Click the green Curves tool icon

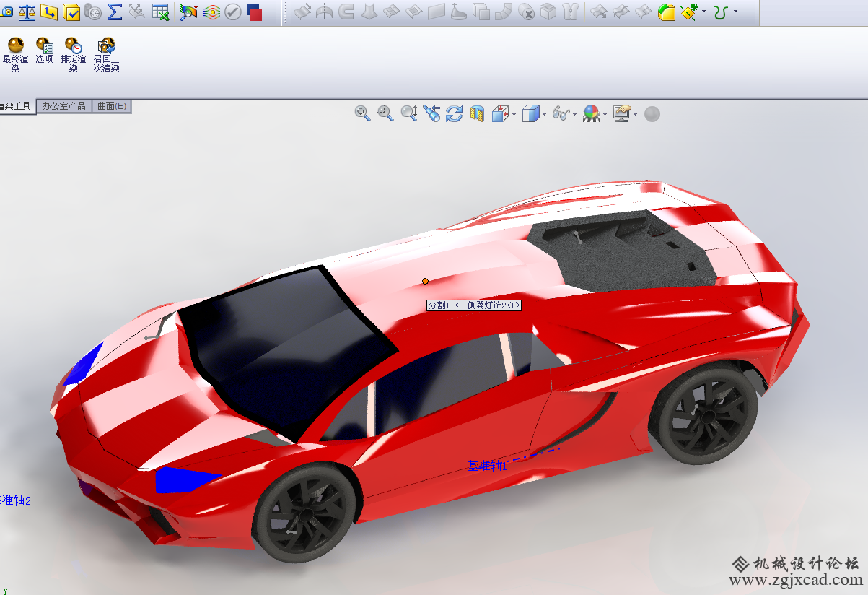(x=720, y=12)
